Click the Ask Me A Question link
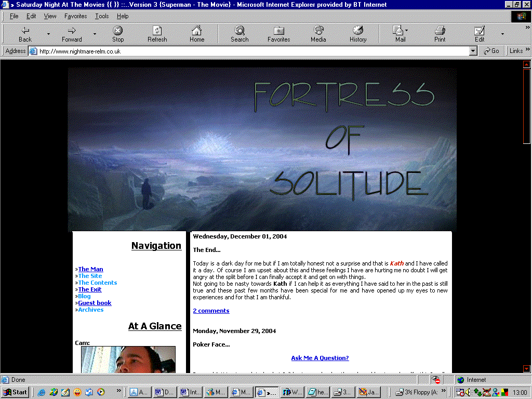 pyautogui.click(x=320, y=358)
